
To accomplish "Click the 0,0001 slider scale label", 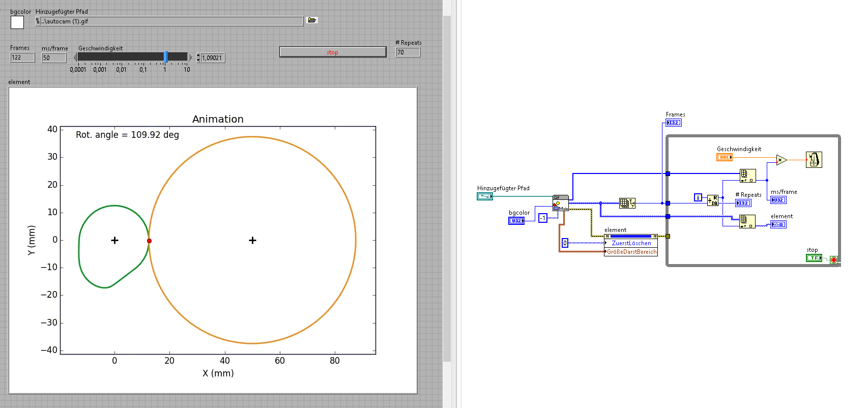I will pos(78,70).
